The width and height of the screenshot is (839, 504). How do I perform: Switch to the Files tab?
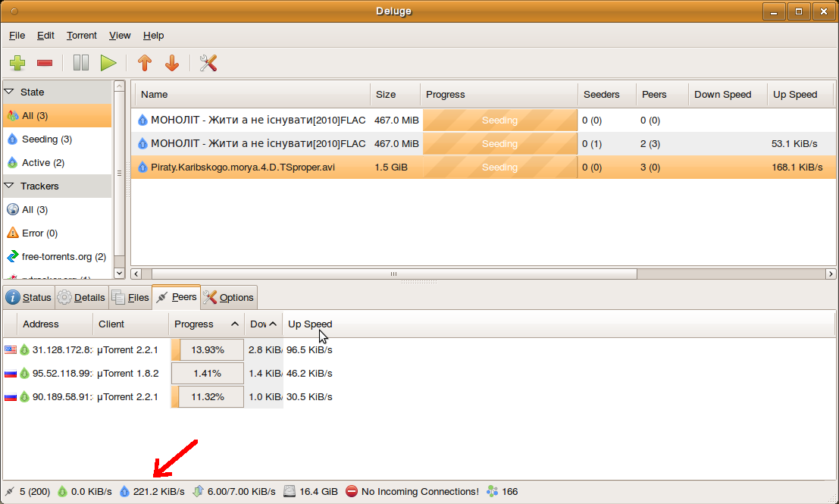(130, 297)
